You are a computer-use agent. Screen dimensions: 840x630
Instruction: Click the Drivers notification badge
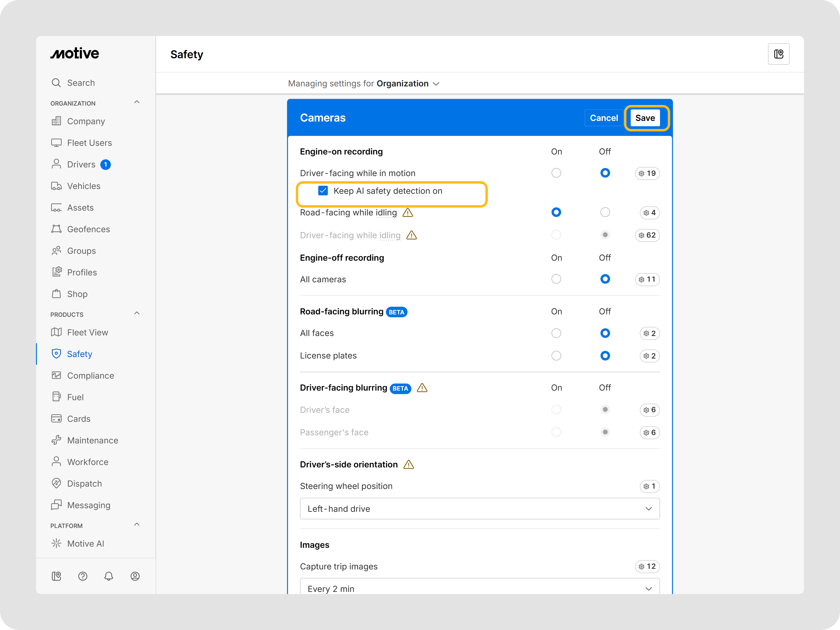point(106,164)
